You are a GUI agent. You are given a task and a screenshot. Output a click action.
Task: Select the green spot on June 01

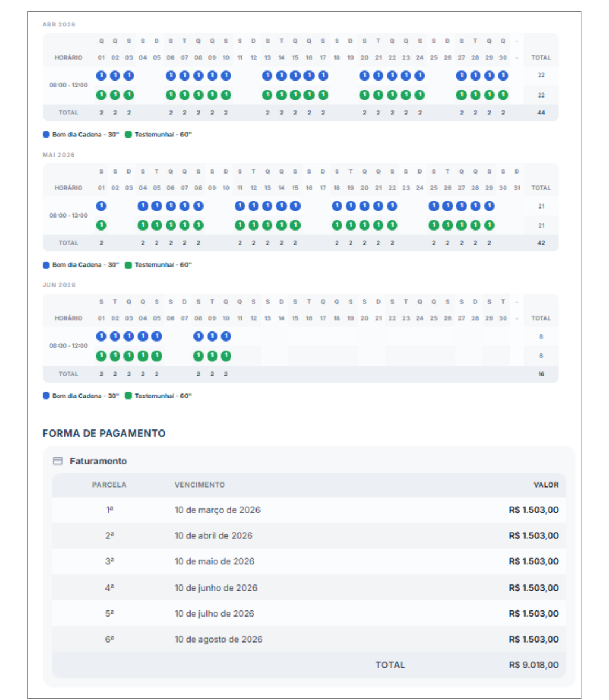101,356
